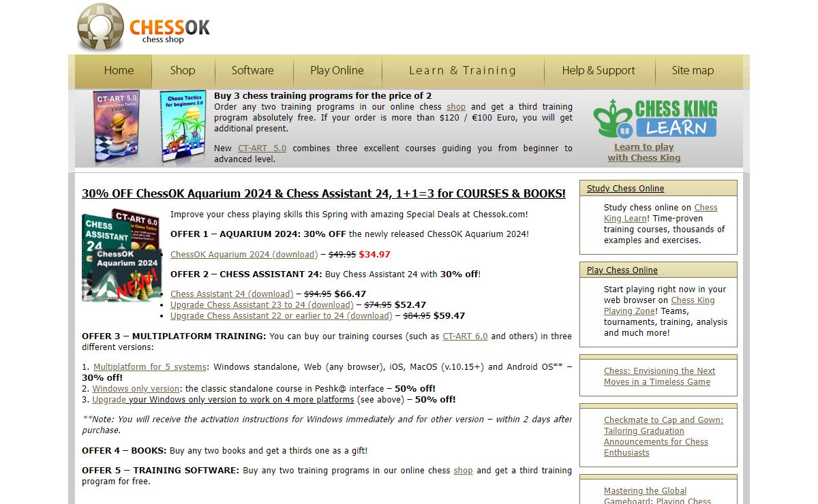Open 'Checkmate to Cap and Gown' article link

pos(663,437)
